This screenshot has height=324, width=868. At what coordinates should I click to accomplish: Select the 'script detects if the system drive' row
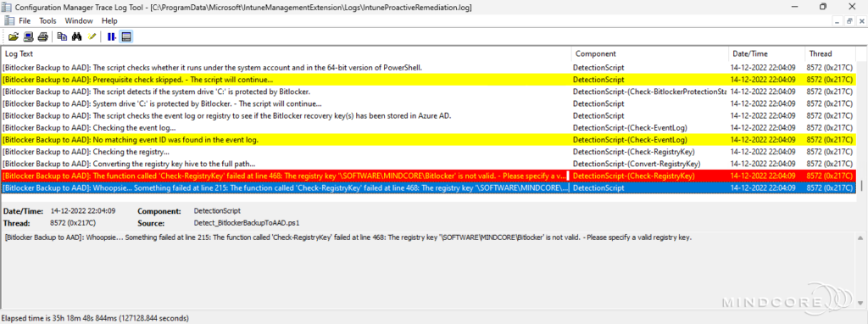(x=428, y=92)
